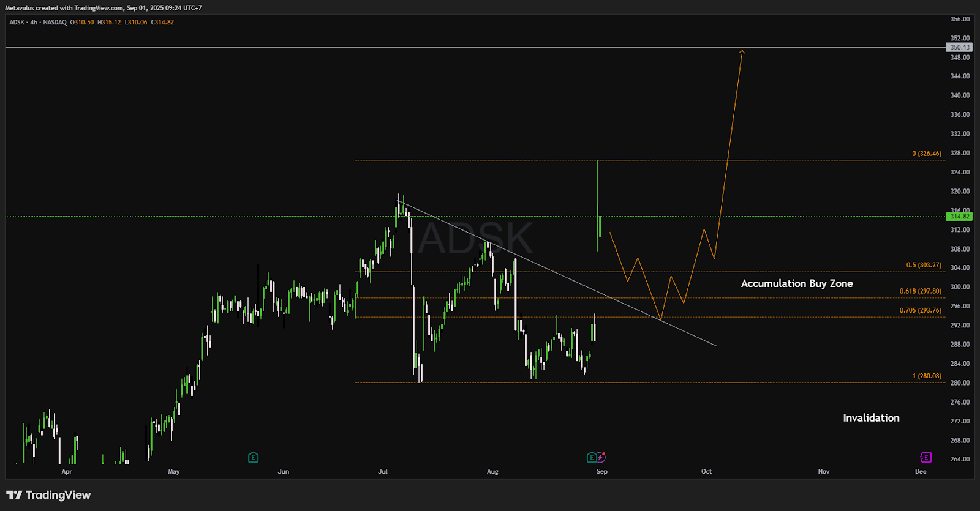Viewport: 980px width, 511px height.
Task: Click the '0.705 (293.76)' Fibonacci level label
Action: point(921,310)
